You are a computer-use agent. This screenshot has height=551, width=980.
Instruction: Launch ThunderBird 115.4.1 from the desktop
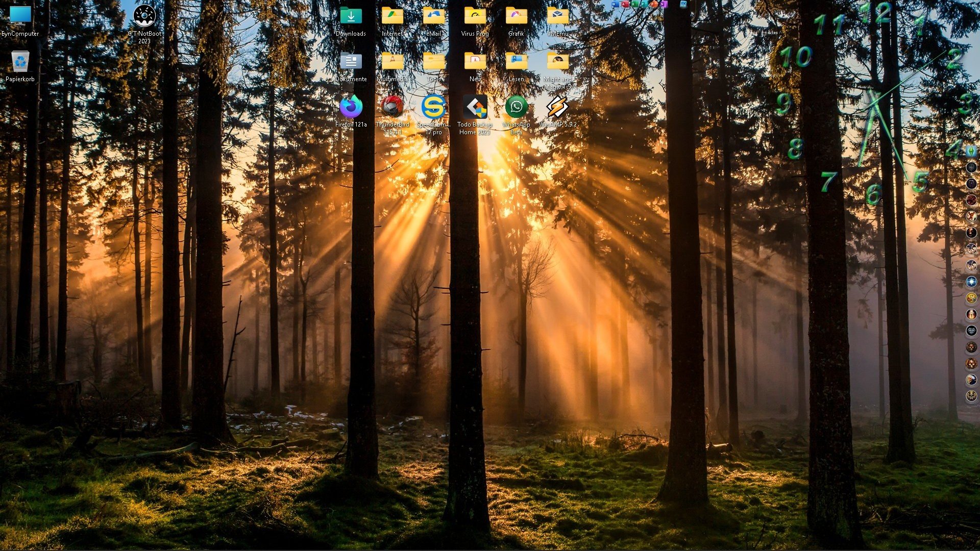tap(392, 108)
